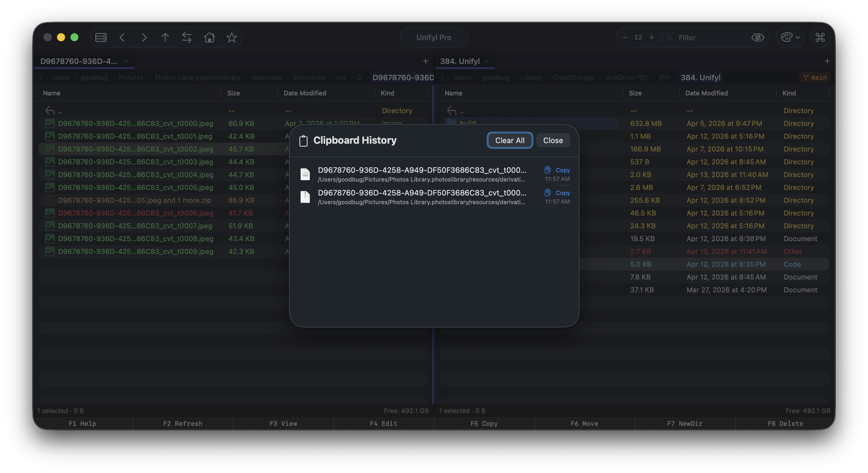This screenshot has width=868, height=473.
Task: Open the command palette icon
Action: (x=820, y=38)
